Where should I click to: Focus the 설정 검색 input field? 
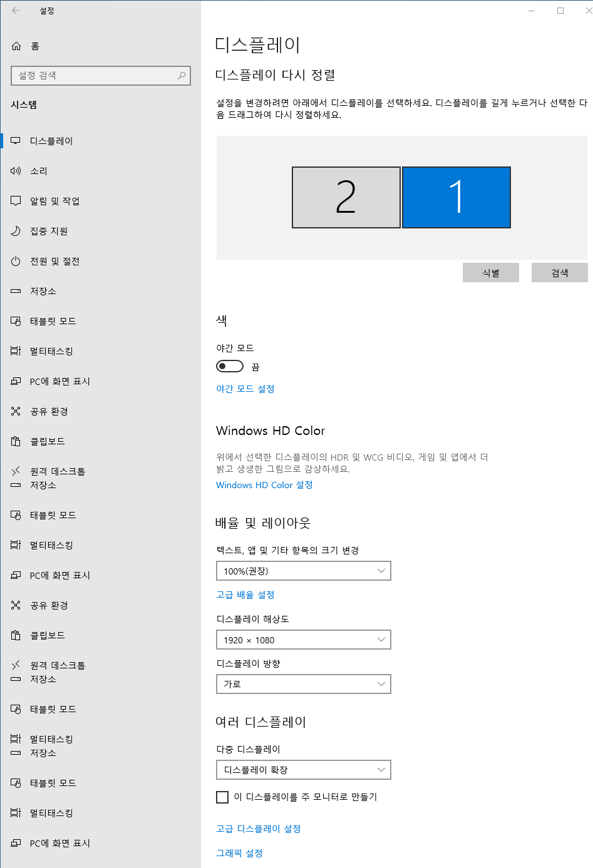pos(101,75)
